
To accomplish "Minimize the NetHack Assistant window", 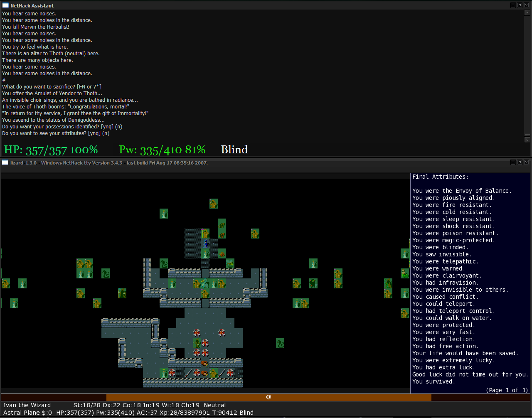I will pyautogui.click(x=513, y=5).
